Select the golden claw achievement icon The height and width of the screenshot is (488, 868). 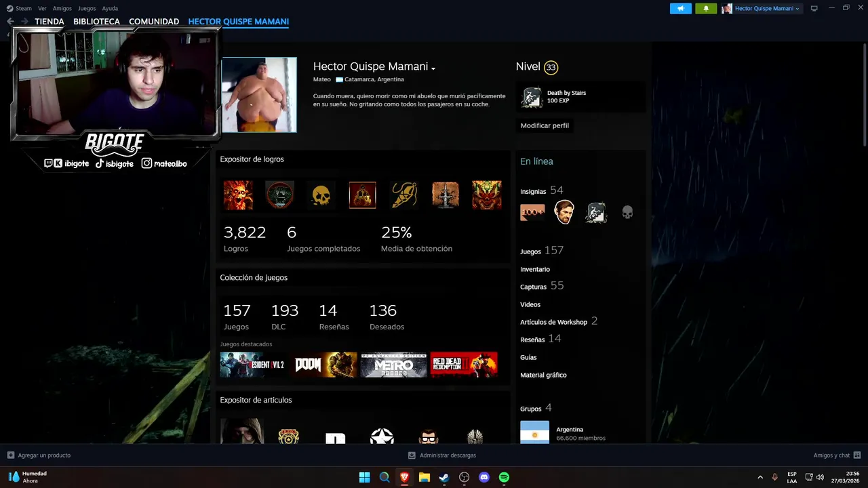coord(404,195)
